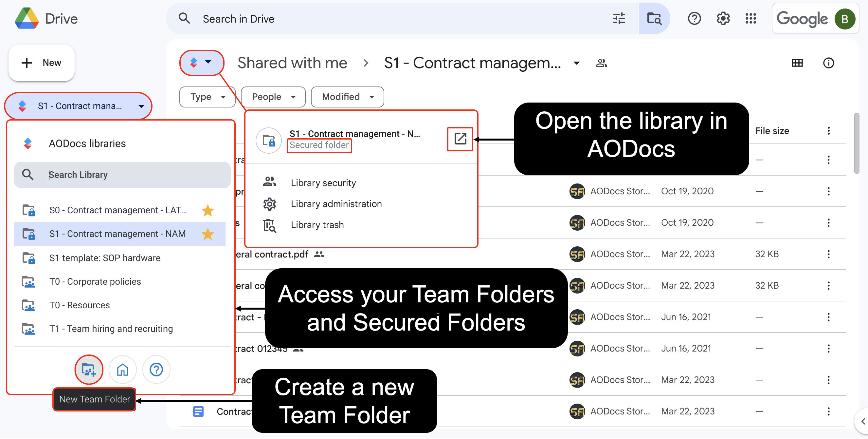Open the Type filter dropdown

[x=207, y=97]
